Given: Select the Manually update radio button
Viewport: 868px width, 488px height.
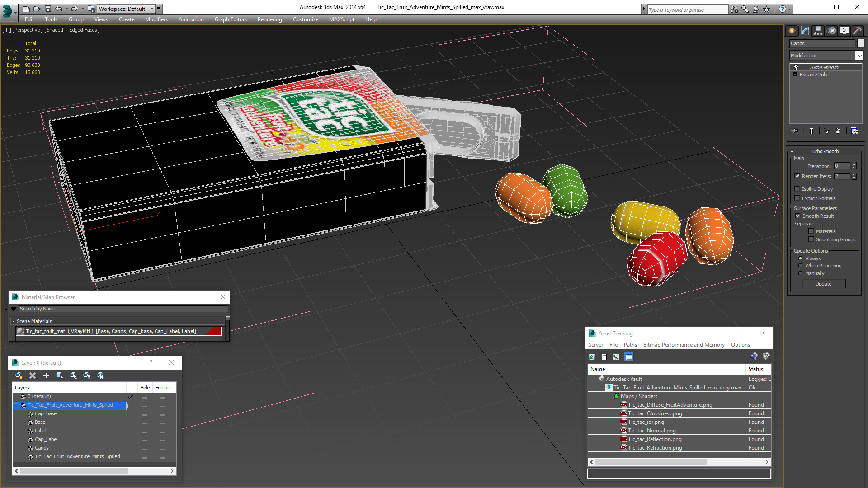Looking at the screenshot, I should coord(800,273).
